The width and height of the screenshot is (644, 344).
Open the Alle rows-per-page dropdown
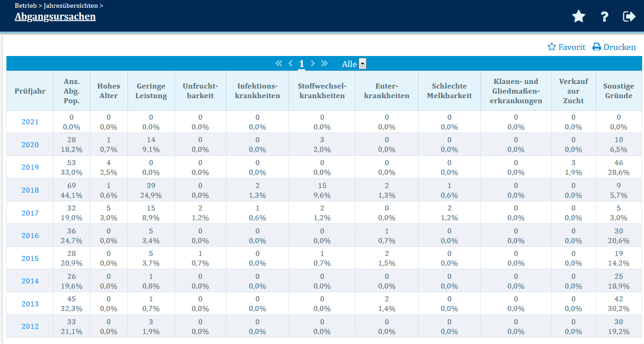coord(362,64)
